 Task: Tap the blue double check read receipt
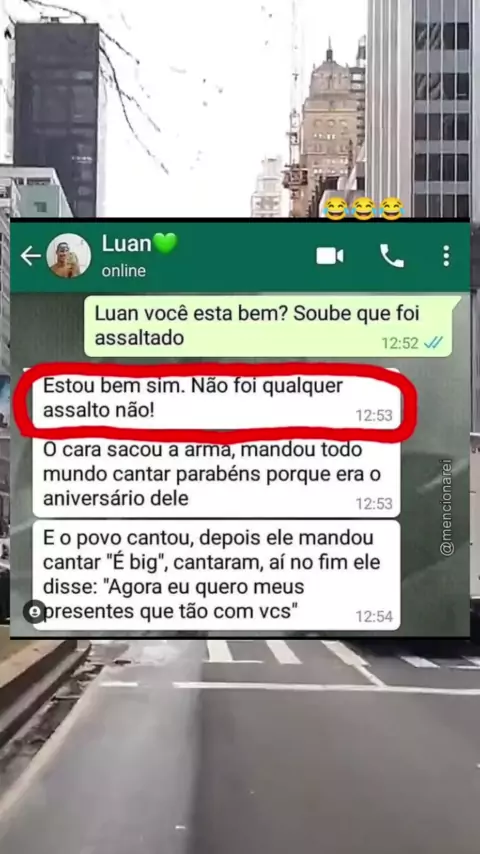coord(434,343)
